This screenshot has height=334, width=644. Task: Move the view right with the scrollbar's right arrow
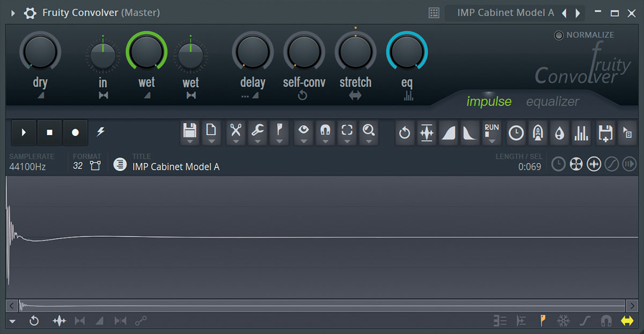632,306
